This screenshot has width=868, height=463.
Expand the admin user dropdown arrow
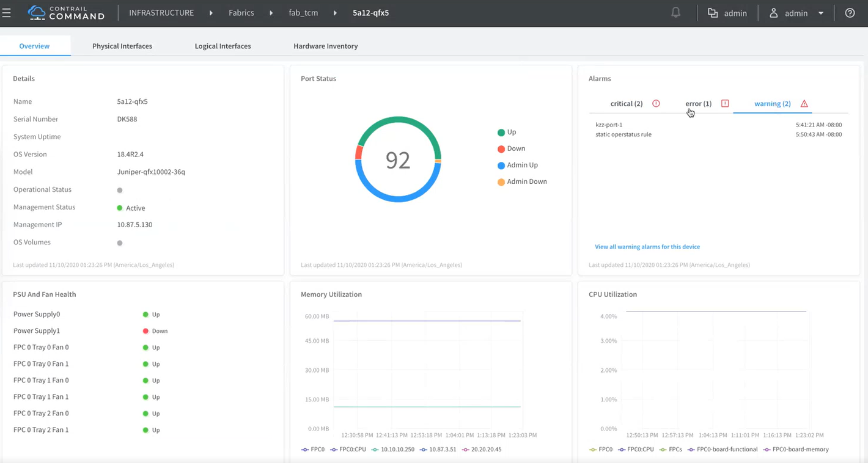pos(821,13)
